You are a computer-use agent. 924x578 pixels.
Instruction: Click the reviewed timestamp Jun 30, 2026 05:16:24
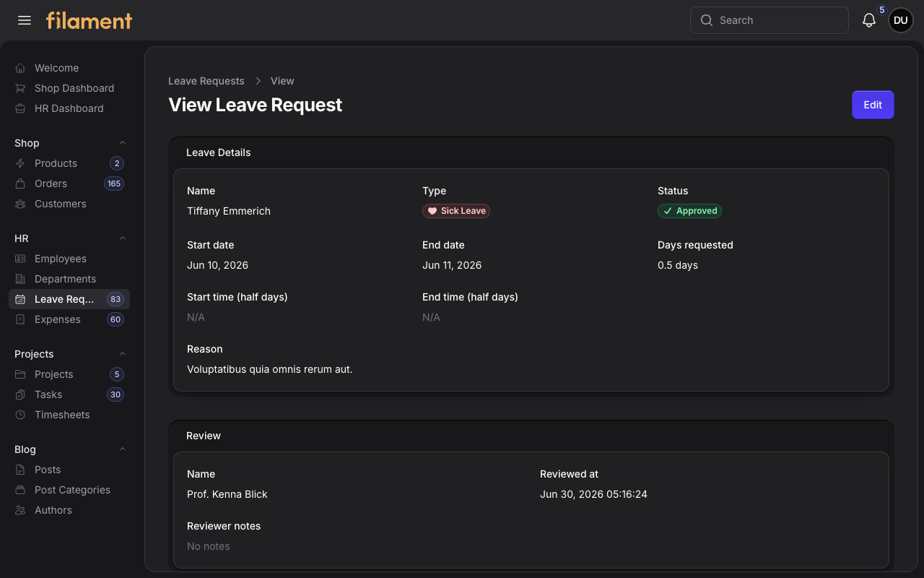(x=593, y=494)
